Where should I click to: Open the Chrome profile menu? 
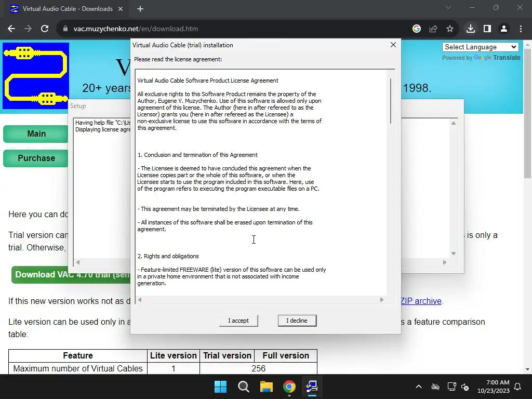[504, 29]
